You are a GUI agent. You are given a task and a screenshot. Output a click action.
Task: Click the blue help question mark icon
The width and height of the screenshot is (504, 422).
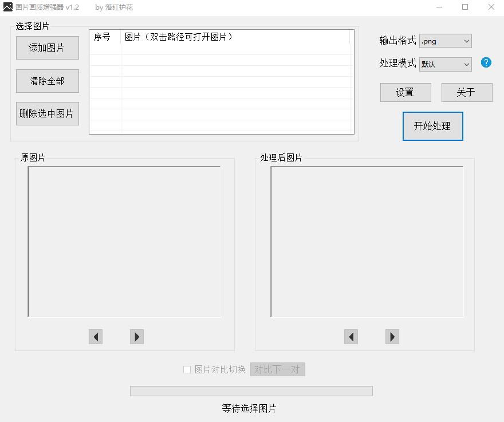coord(486,62)
